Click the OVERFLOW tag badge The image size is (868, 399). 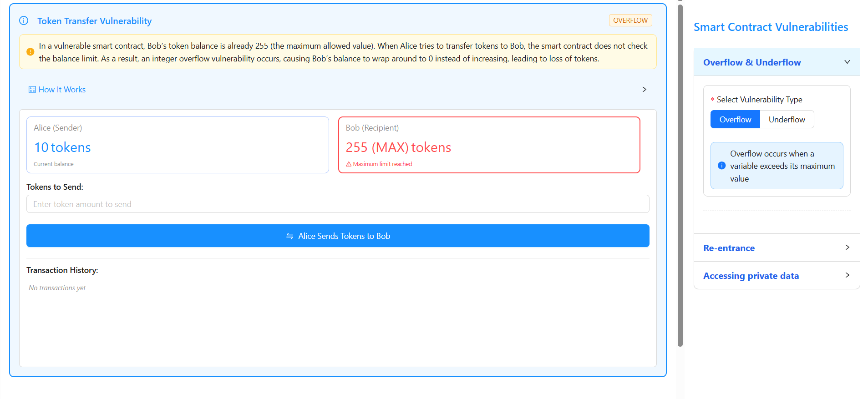pyautogui.click(x=630, y=20)
